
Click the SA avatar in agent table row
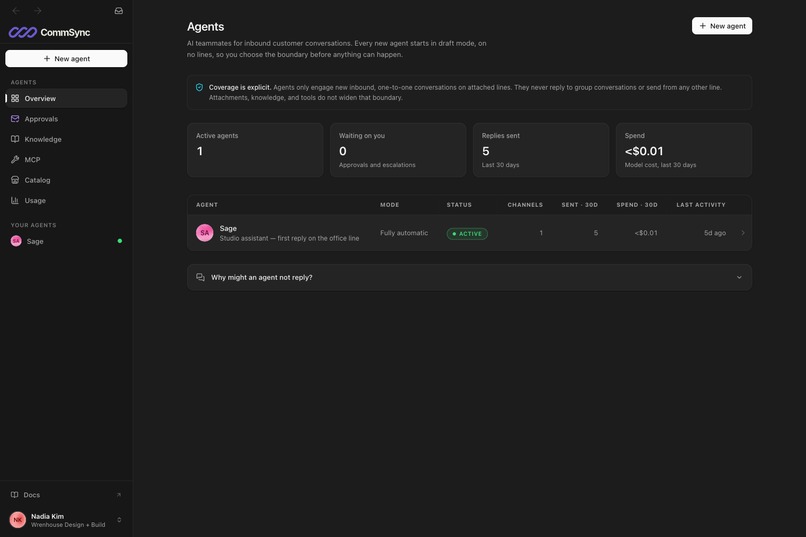pos(205,233)
